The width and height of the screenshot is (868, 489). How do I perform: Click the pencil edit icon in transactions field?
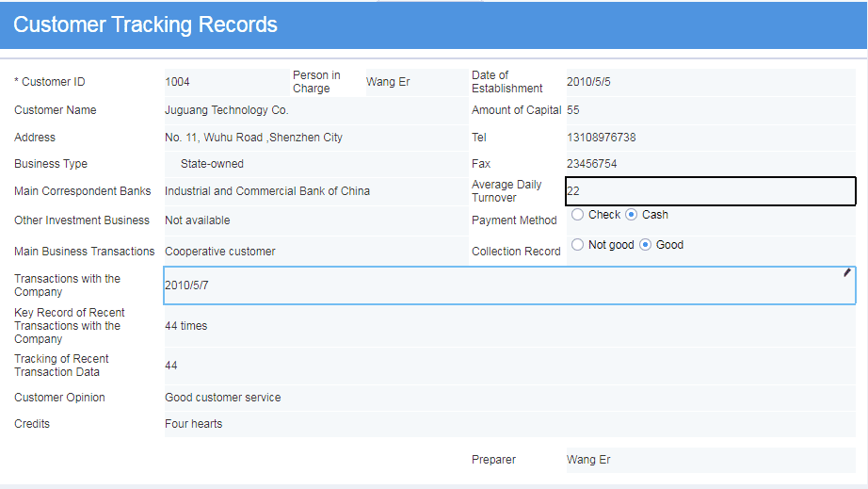pos(847,272)
